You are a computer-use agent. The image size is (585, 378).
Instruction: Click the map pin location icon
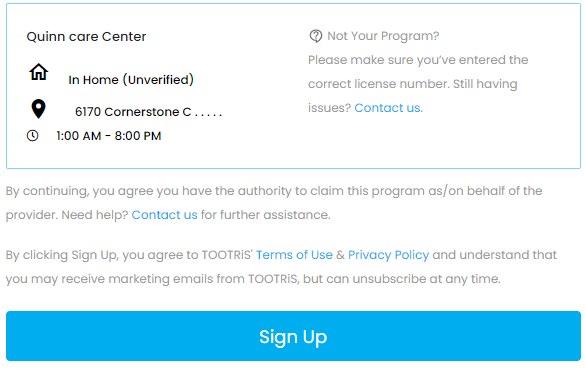(x=38, y=109)
